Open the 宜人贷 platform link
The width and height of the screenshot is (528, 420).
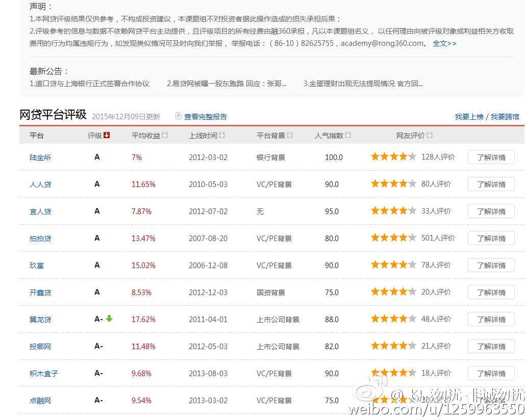40,212
